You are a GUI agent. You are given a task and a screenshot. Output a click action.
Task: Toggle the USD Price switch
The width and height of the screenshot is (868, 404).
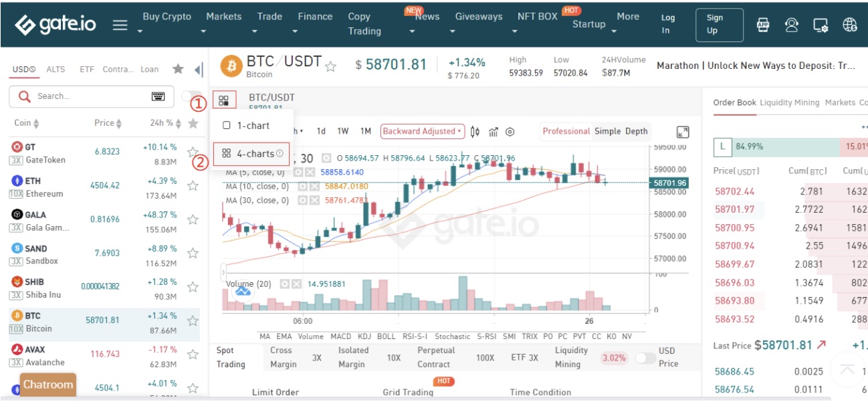[x=645, y=358]
